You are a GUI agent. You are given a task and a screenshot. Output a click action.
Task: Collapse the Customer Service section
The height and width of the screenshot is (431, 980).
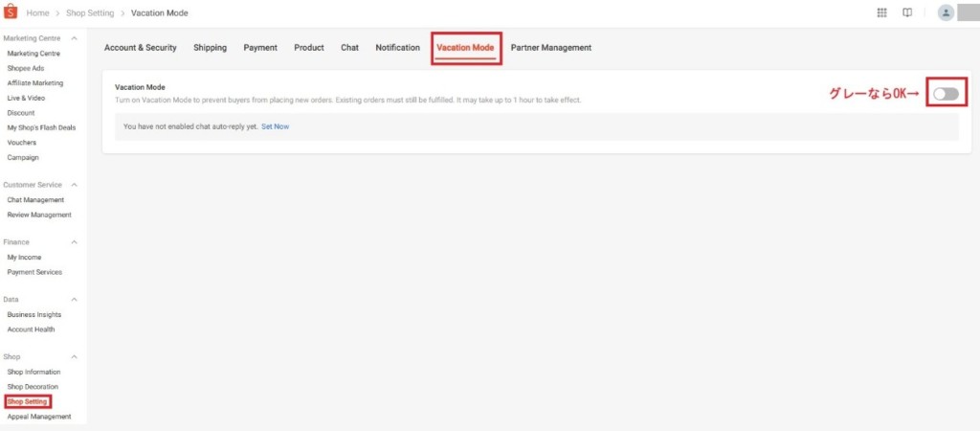pos(75,185)
